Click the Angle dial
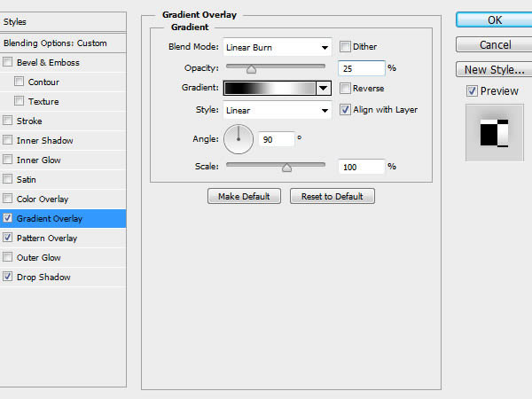The height and width of the screenshot is (399, 532). click(x=239, y=139)
